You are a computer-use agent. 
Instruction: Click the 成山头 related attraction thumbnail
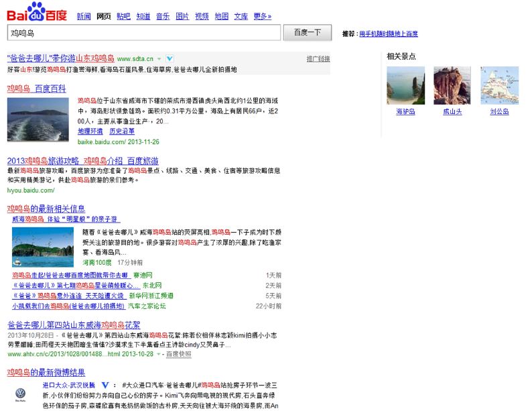(452, 85)
